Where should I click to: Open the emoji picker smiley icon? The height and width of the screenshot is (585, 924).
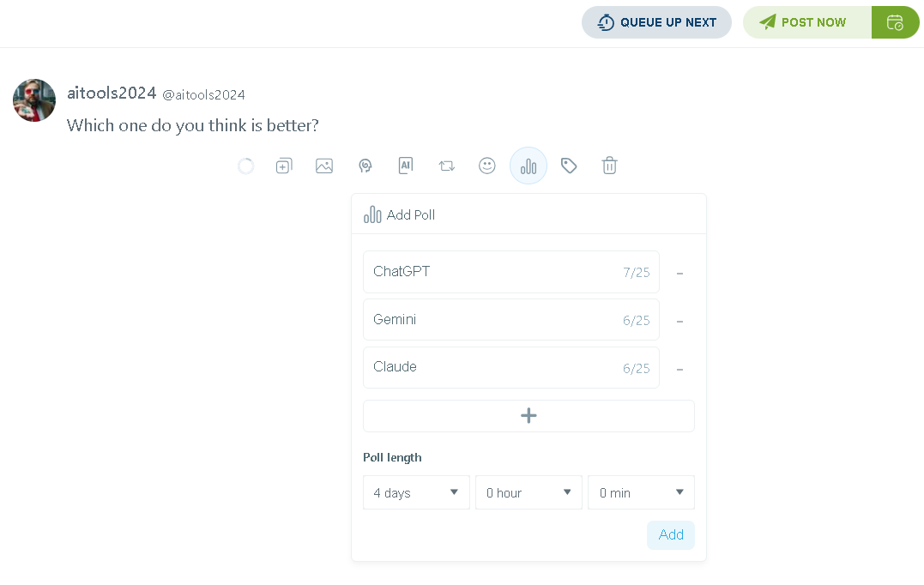click(x=486, y=166)
